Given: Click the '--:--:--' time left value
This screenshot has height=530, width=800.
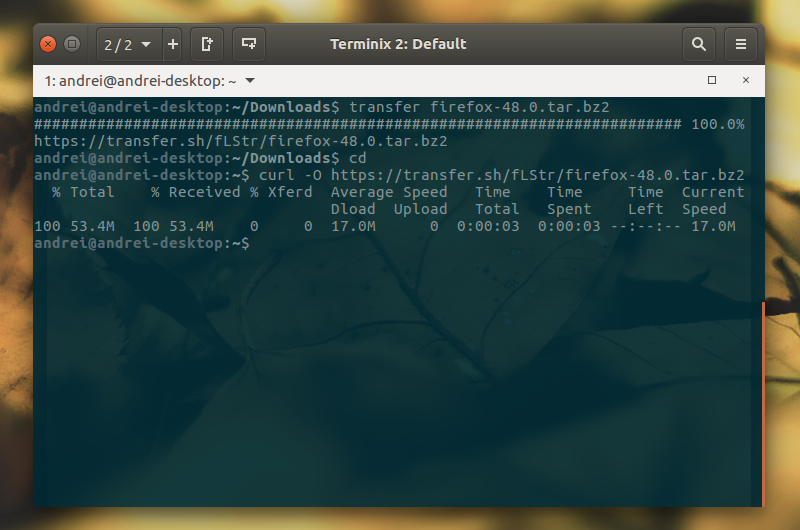Looking at the screenshot, I should pyautogui.click(x=646, y=226).
